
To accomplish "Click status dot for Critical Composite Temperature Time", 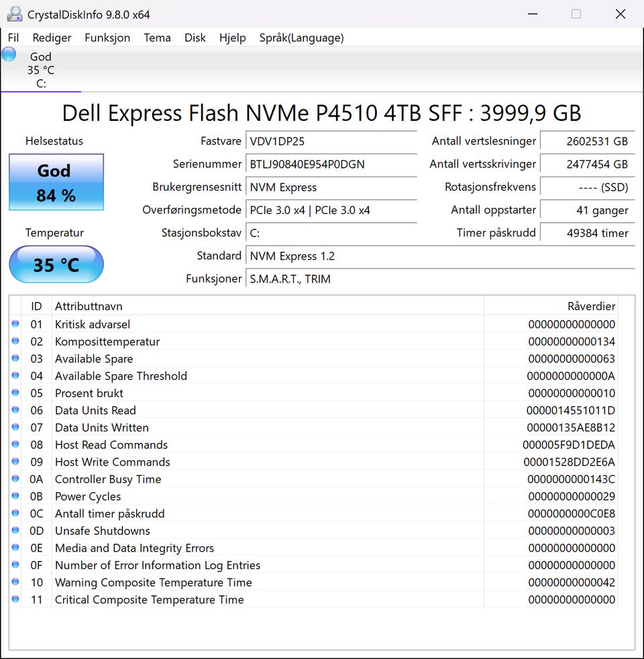I will pyautogui.click(x=15, y=599).
